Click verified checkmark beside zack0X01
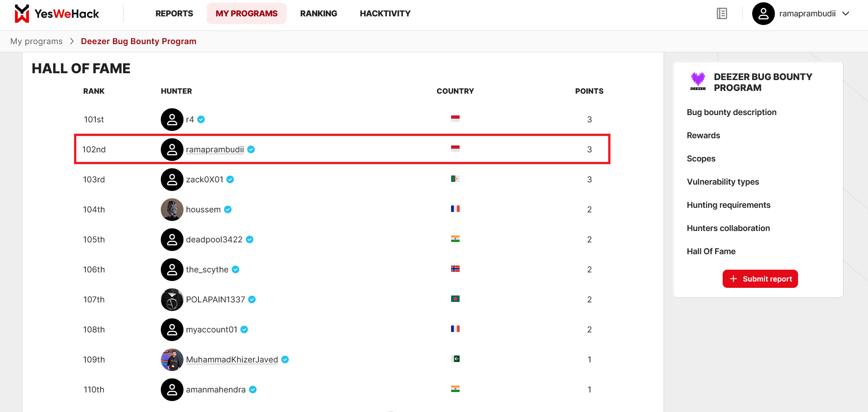This screenshot has width=868, height=412. tap(230, 180)
